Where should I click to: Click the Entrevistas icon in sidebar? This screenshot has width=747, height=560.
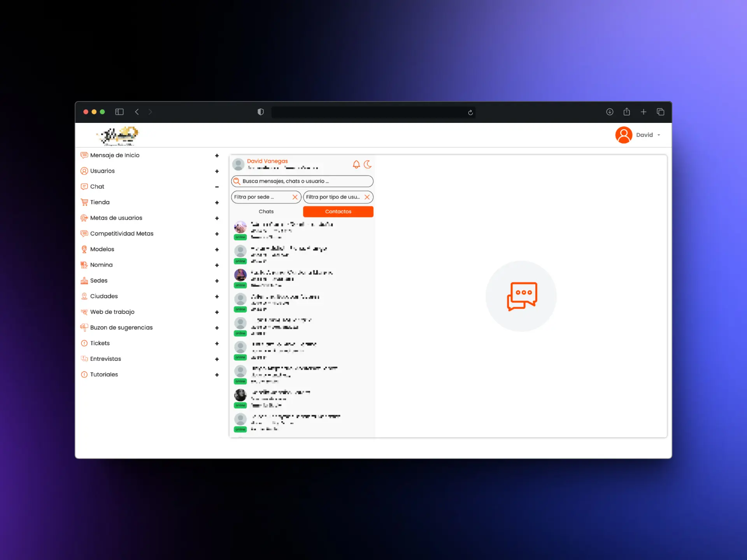click(84, 359)
